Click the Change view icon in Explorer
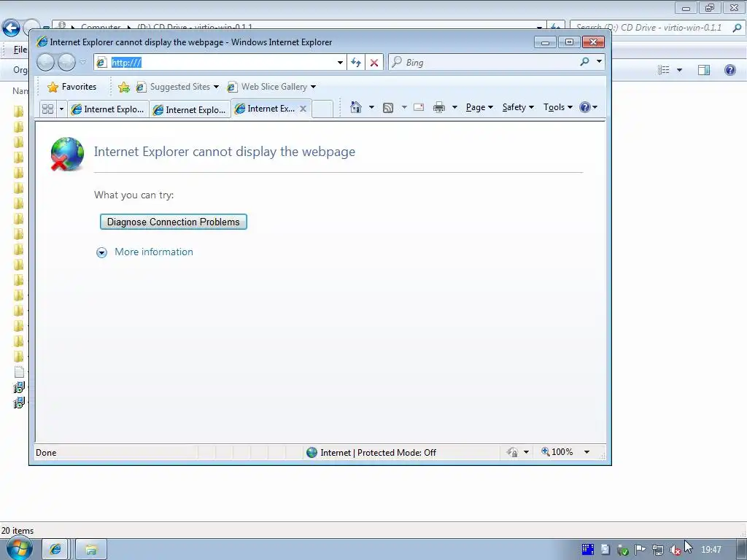 click(664, 70)
